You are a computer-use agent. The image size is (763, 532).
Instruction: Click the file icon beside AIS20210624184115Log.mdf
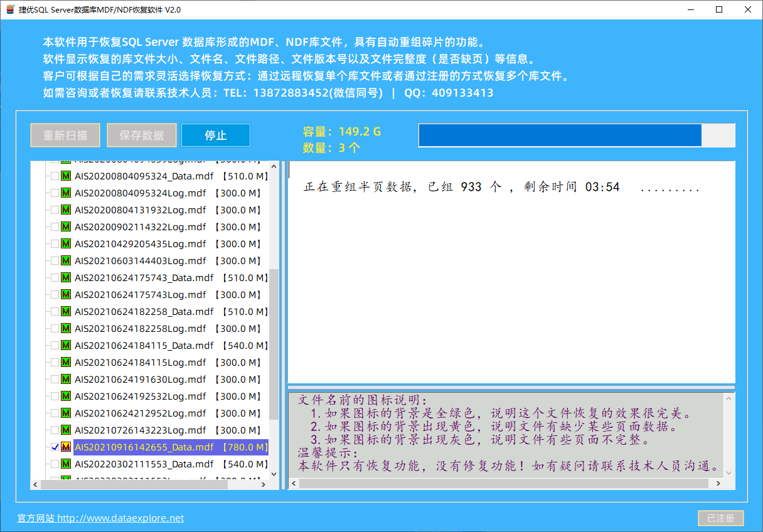(x=66, y=363)
